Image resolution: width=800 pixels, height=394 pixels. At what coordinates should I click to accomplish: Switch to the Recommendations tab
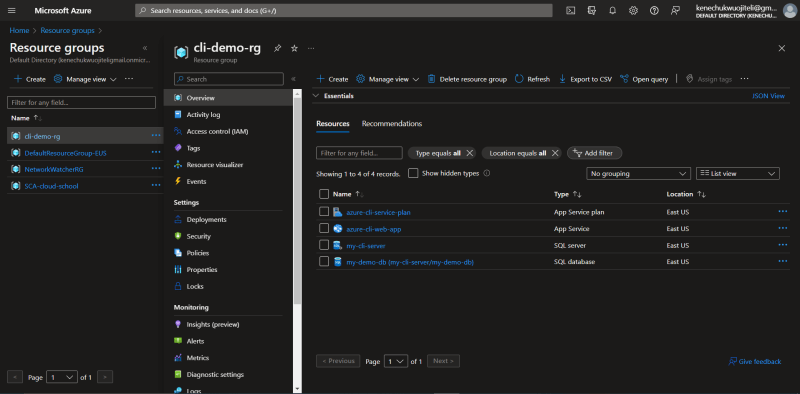coord(392,124)
